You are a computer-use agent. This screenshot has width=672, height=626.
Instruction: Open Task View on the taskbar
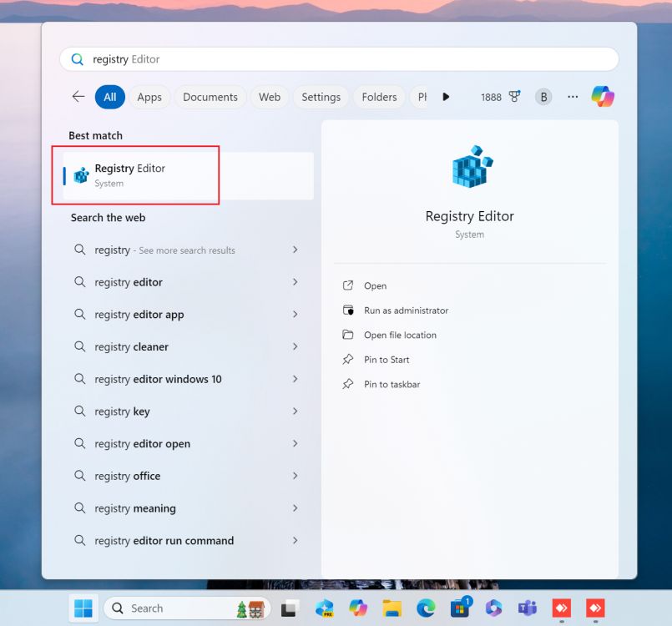[x=291, y=608]
